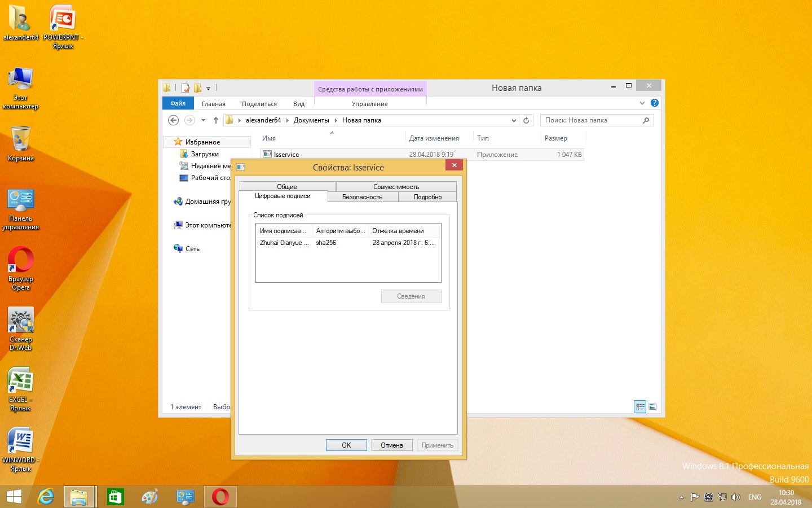Show hidden system tray icons
This screenshot has width=812, height=508.
681,497
